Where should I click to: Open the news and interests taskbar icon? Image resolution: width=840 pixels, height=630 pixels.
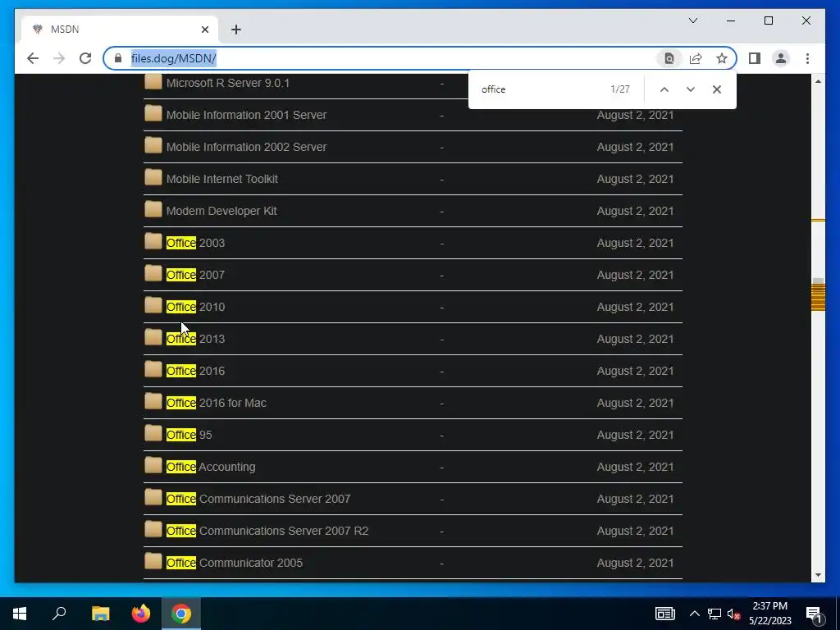664,614
